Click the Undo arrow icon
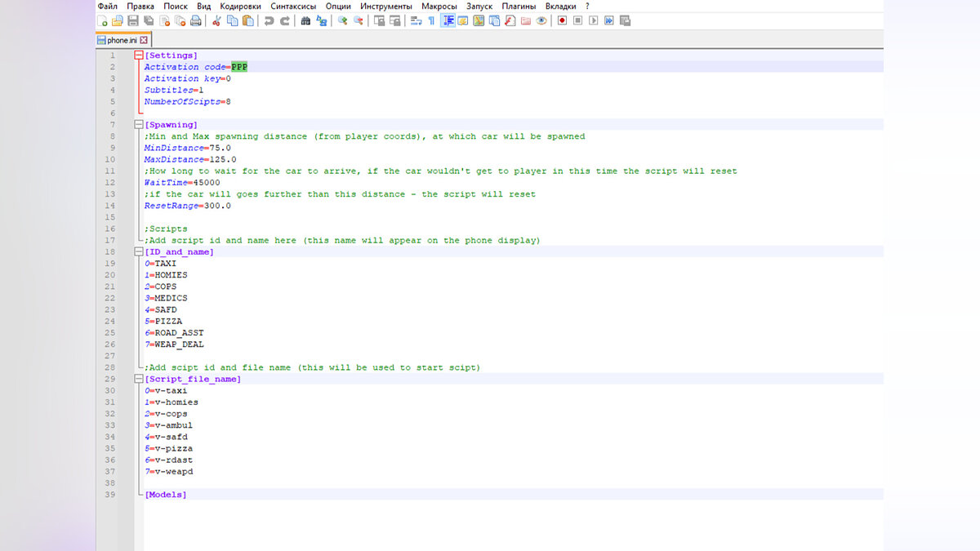 click(x=269, y=20)
